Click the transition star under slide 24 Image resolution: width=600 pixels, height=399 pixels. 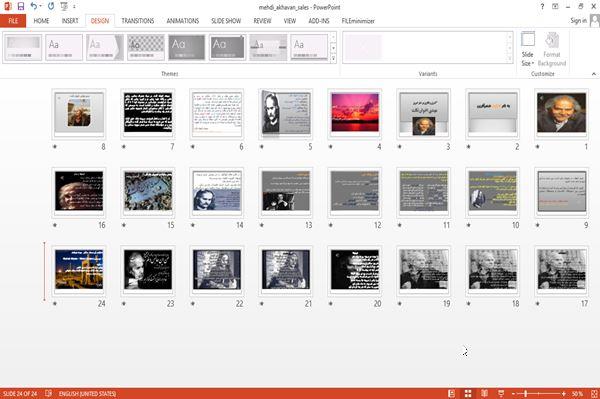click(x=55, y=303)
